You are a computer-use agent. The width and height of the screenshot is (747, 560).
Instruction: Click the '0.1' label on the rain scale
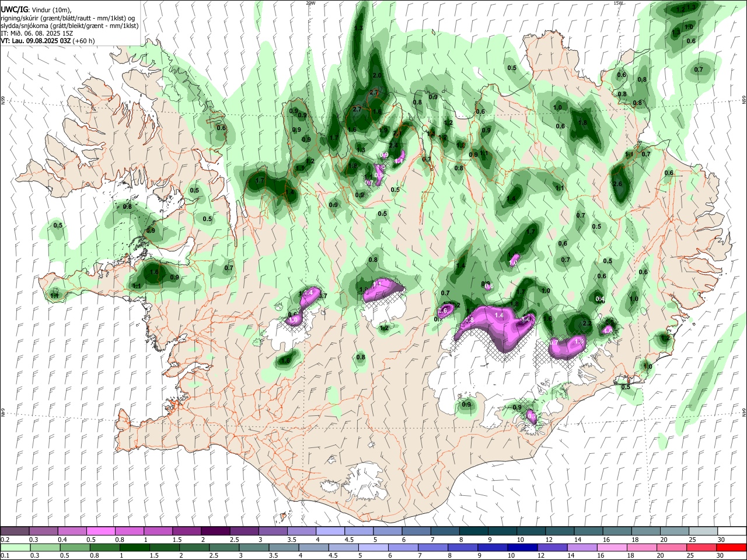[5, 556]
